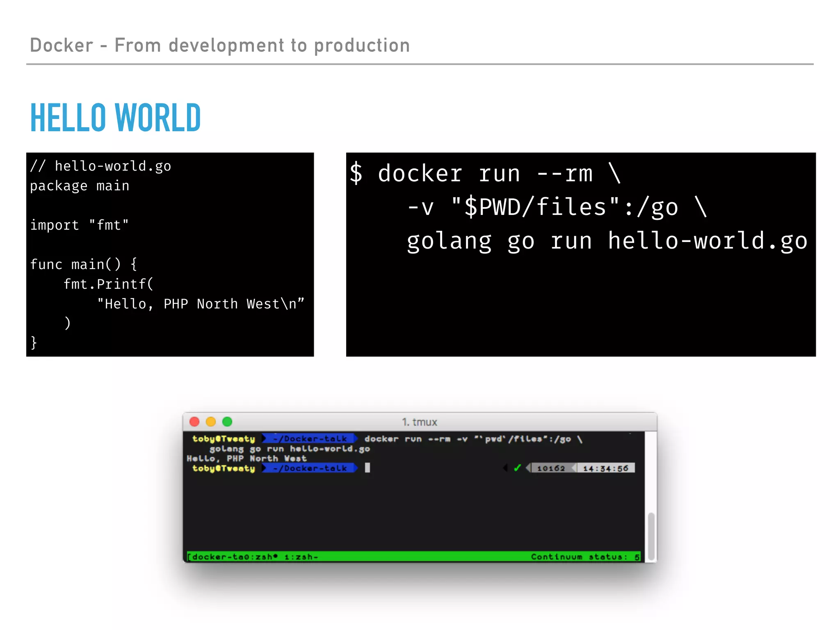Click the '1. tmux' window title

[x=420, y=422]
